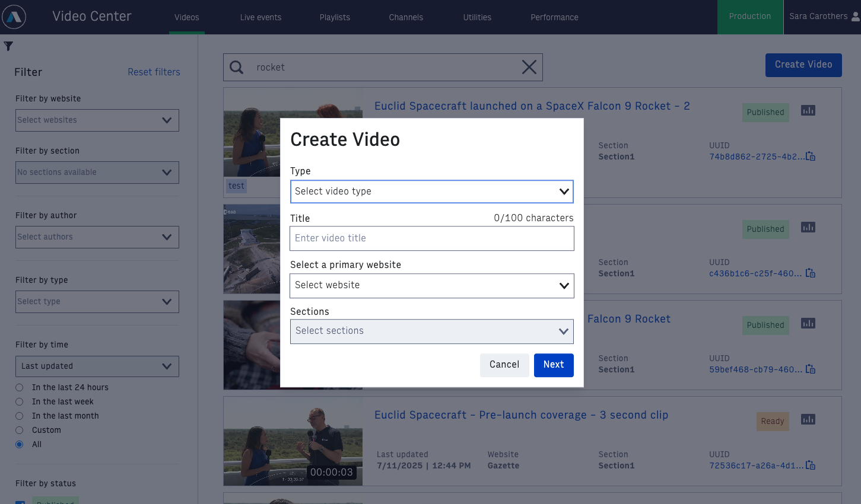Clear the rocket search text
This screenshot has height=504, width=861.
pyautogui.click(x=529, y=67)
